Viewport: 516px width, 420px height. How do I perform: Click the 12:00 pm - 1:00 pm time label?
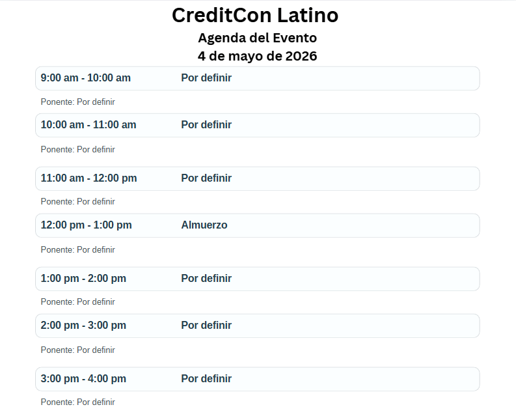(x=86, y=225)
